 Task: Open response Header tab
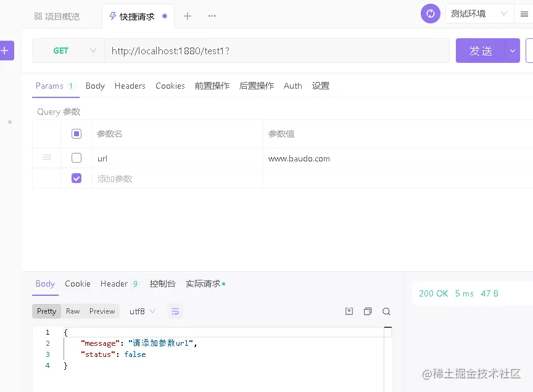click(119, 284)
